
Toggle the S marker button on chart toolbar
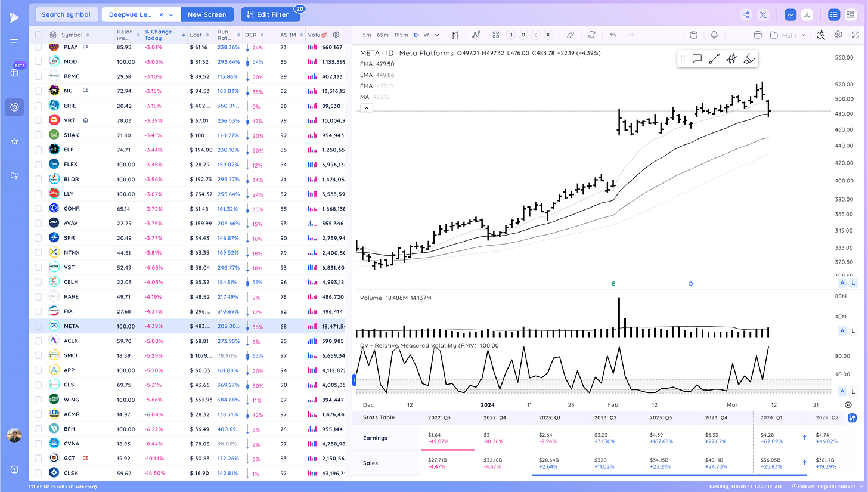[x=536, y=35]
